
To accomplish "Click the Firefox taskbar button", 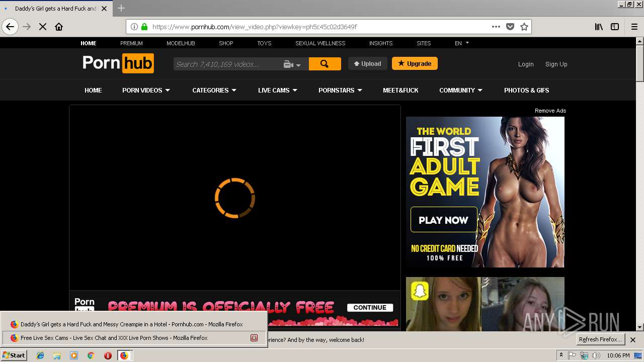I will 124,355.
